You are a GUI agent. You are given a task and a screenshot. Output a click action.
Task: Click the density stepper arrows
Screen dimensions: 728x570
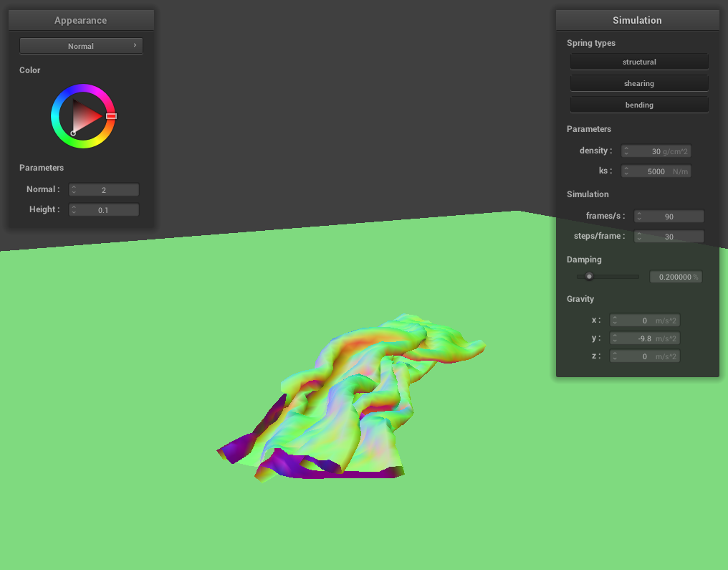(626, 151)
